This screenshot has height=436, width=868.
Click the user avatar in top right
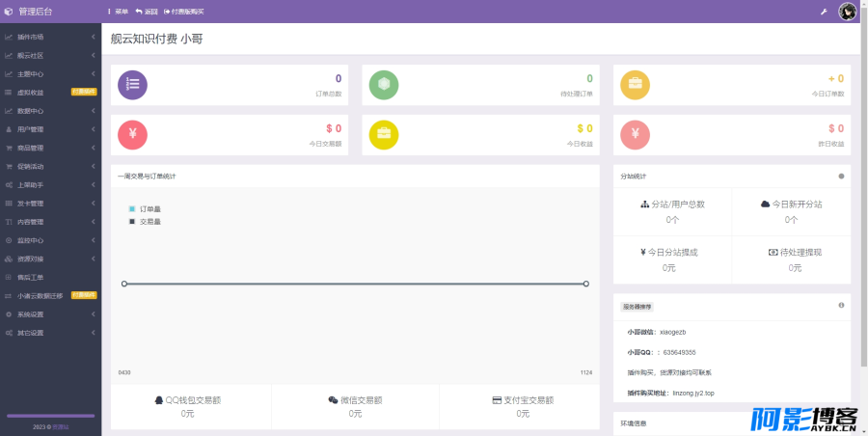[x=848, y=12]
